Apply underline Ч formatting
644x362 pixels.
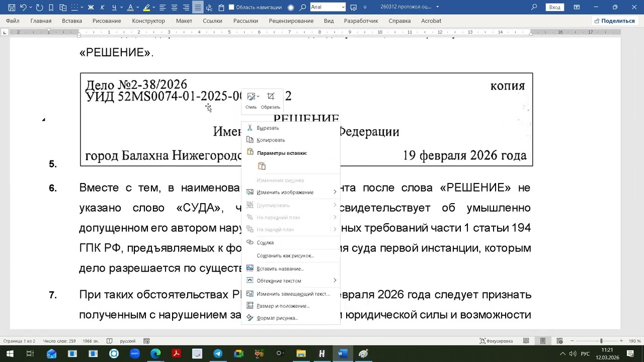coord(114,8)
